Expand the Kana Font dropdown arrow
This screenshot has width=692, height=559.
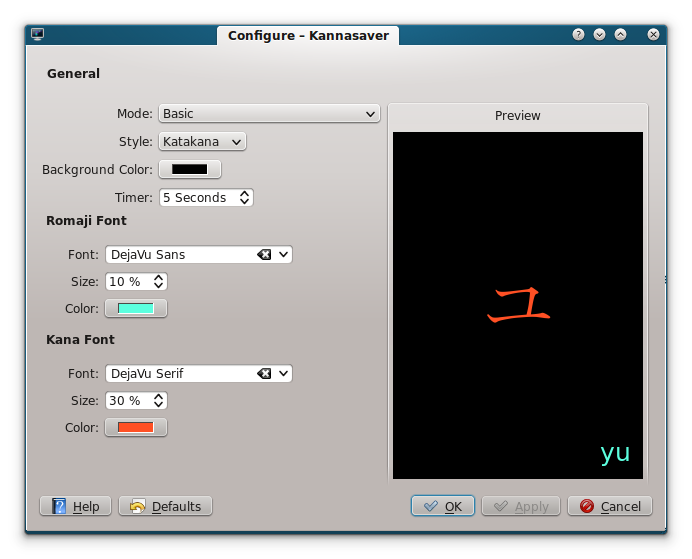click(283, 374)
